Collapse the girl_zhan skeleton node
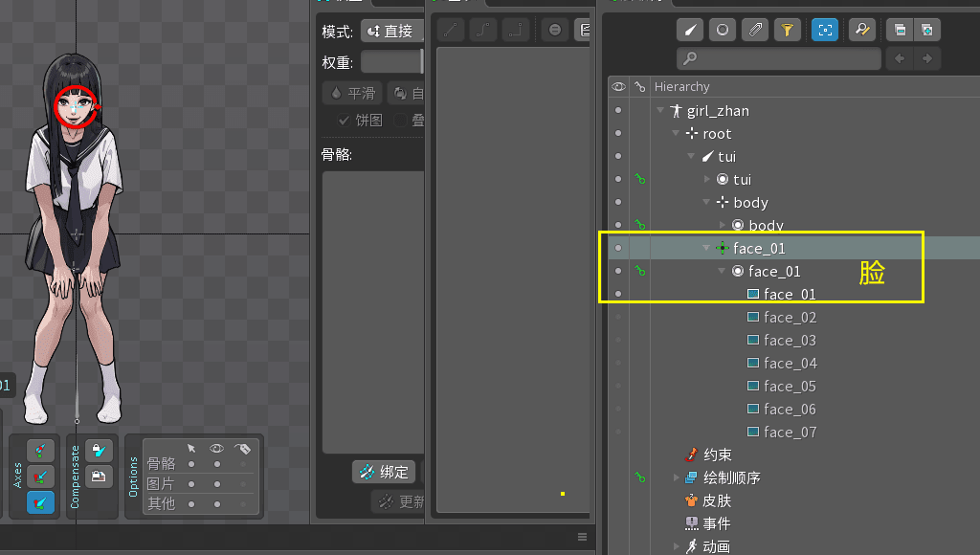The width and height of the screenshot is (980, 555). [661, 111]
